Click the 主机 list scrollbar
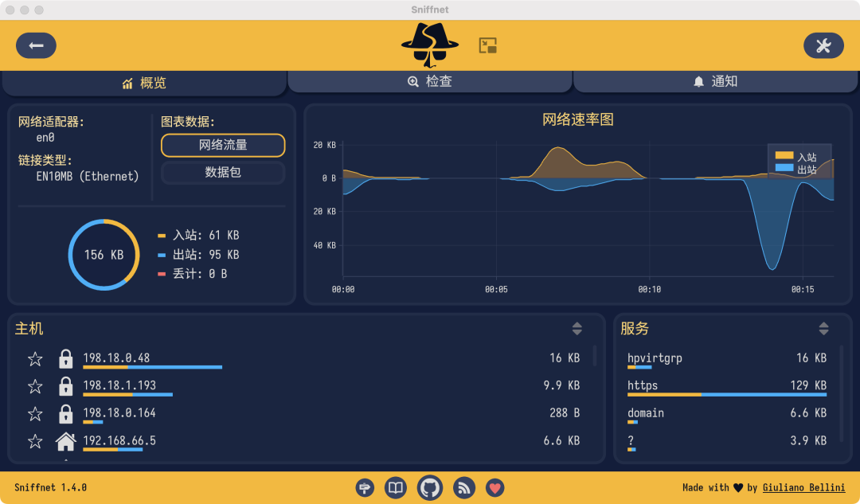 (x=595, y=355)
